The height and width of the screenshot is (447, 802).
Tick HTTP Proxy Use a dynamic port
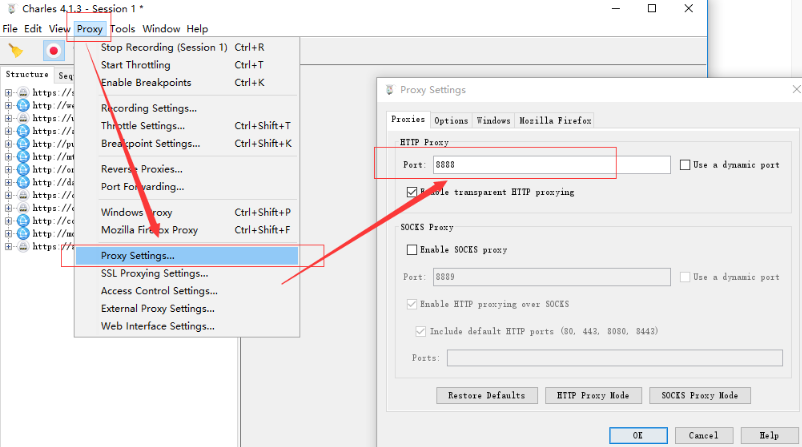point(685,165)
